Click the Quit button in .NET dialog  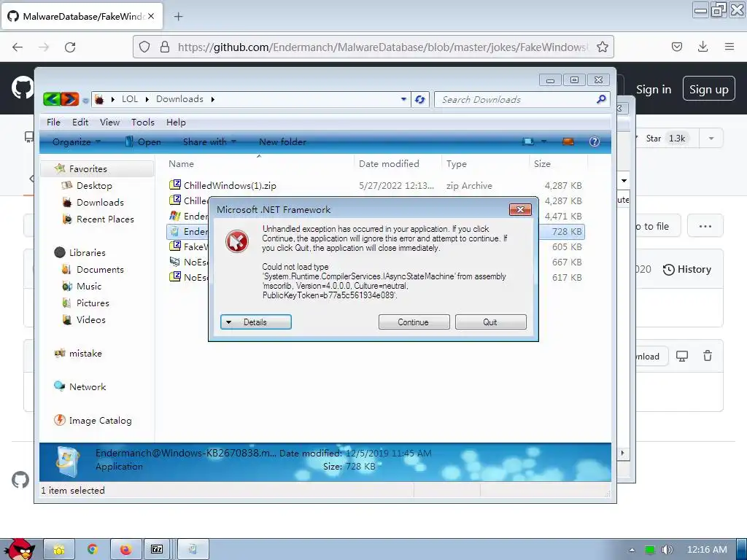click(x=490, y=322)
